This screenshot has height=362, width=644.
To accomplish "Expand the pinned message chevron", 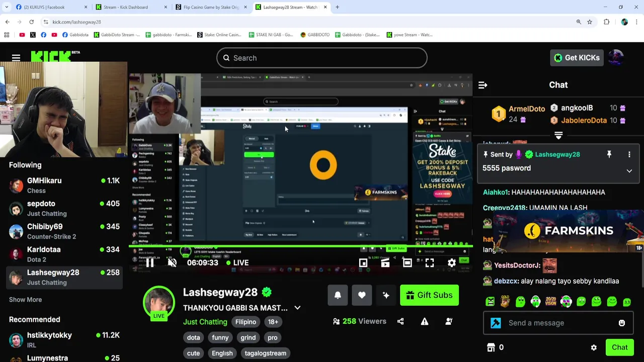I will pyautogui.click(x=629, y=171).
